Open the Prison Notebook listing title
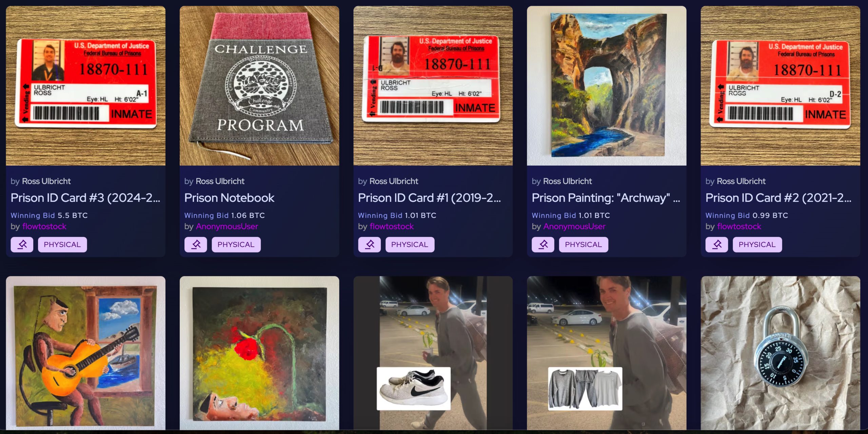The image size is (868, 434). click(x=229, y=198)
